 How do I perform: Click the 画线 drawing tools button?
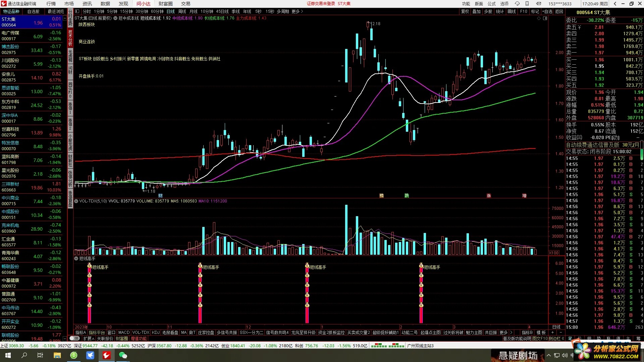[512, 11]
